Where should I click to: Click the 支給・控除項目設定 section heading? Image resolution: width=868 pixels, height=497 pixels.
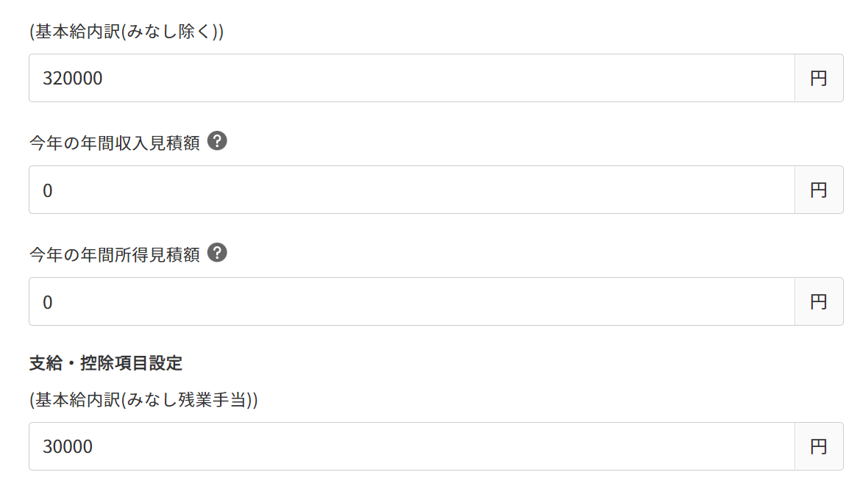[x=106, y=363]
